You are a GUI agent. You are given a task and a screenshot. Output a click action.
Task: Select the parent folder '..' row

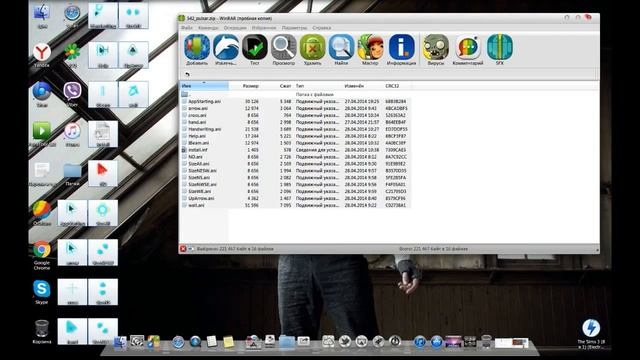(x=296, y=94)
